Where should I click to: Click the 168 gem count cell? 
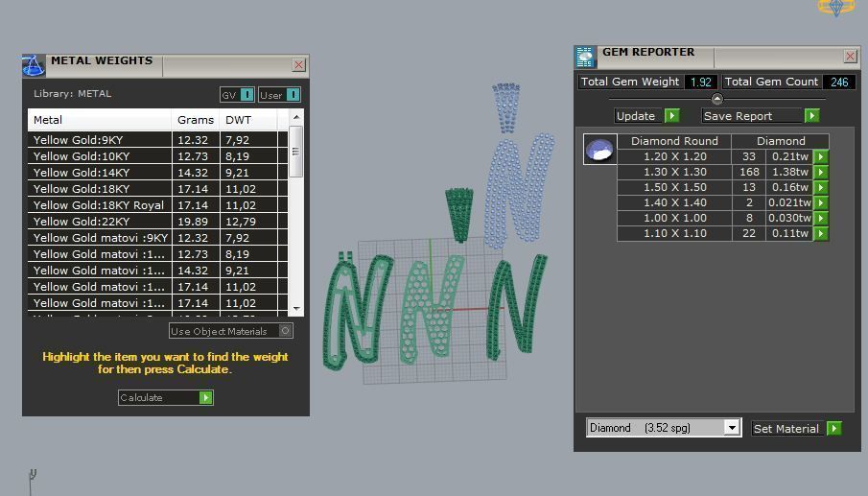[x=749, y=172]
